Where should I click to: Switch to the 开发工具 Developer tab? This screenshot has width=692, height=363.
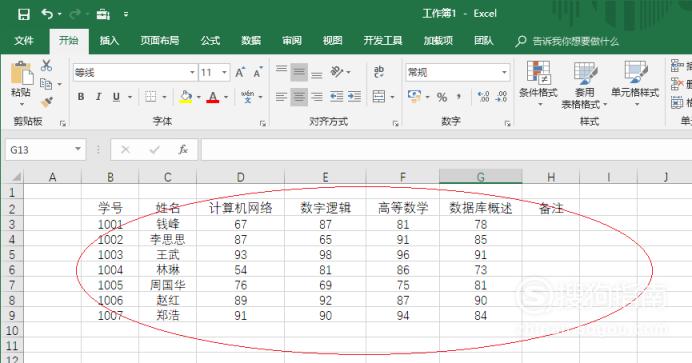[x=383, y=41]
